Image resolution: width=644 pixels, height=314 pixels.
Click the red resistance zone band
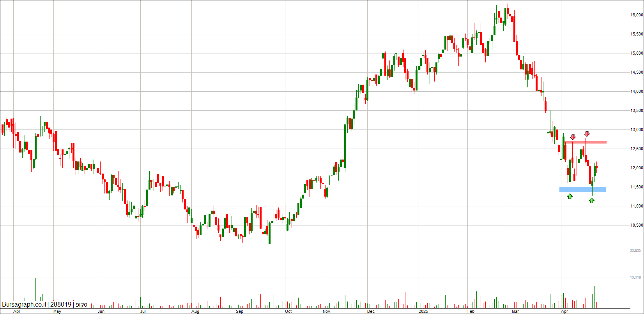(586, 142)
